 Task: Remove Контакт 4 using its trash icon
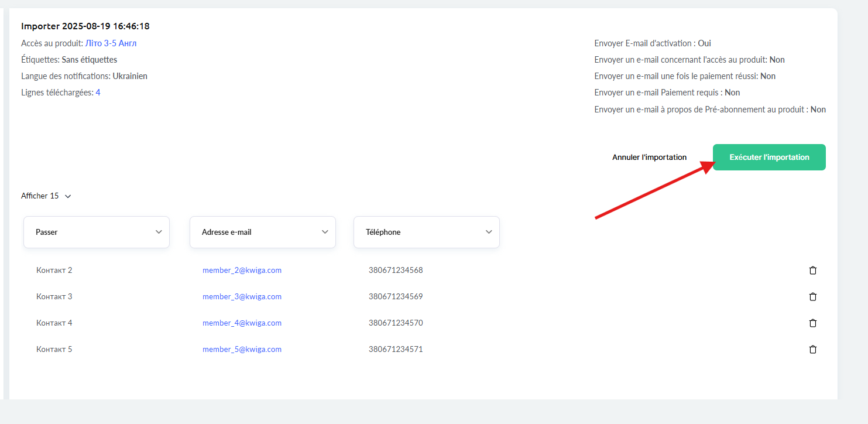click(812, 323)
